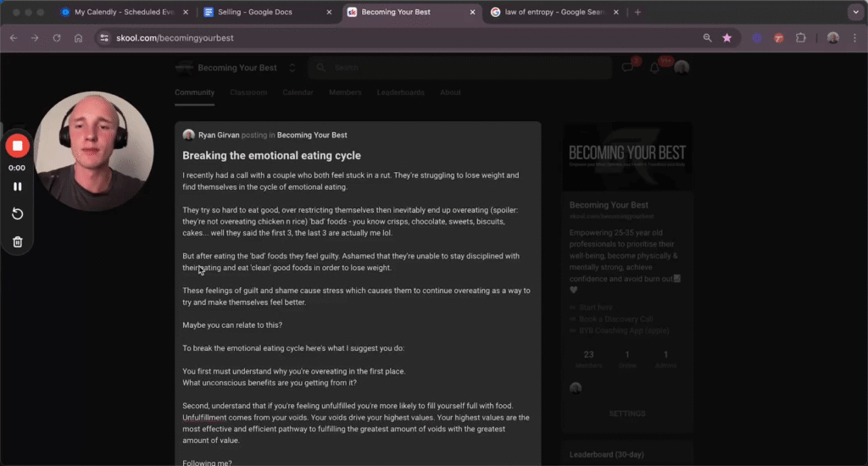
Task: Open Ryan Girvan's profile name link
Action: pyautogui.click(x=219, y=135)
